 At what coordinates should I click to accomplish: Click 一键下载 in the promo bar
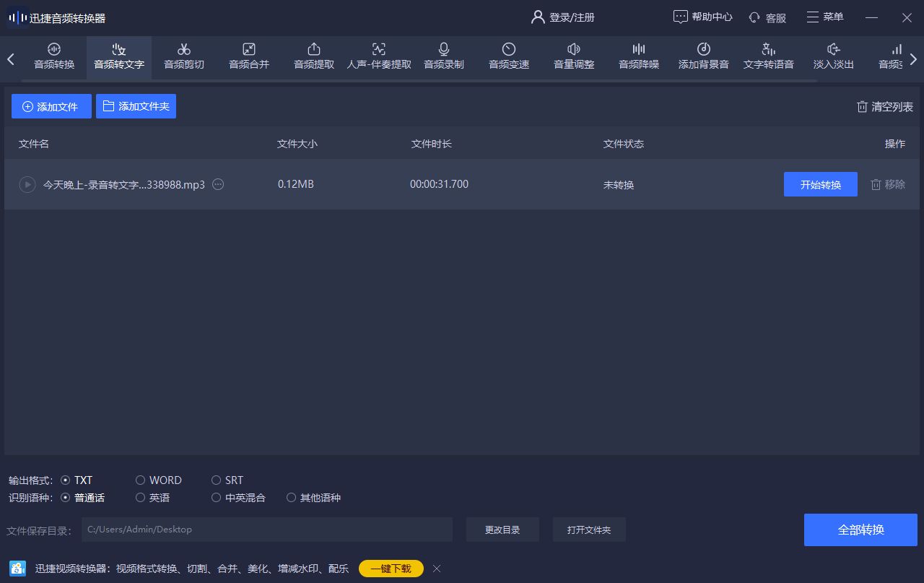391,569
